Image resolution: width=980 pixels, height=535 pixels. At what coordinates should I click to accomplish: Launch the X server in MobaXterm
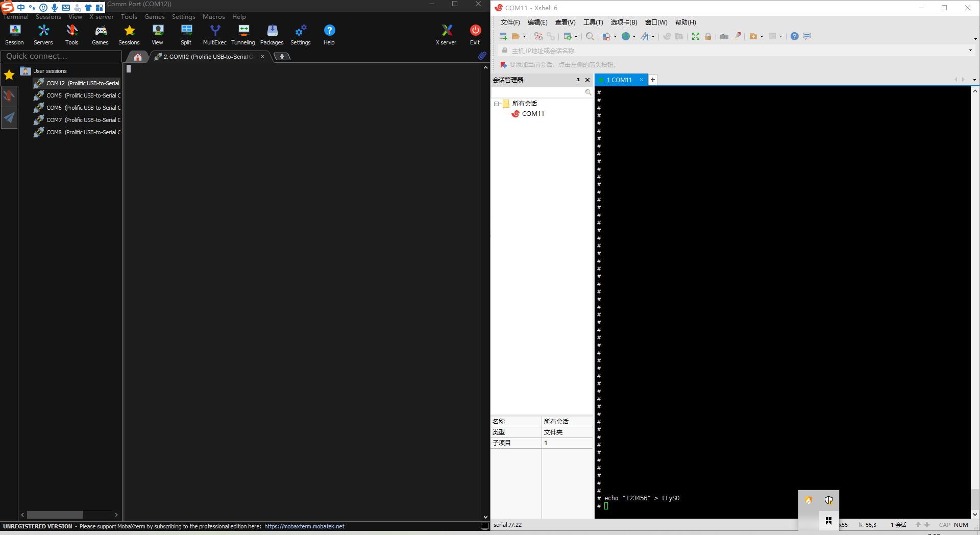pyautogui.click(x=446, y=34)
